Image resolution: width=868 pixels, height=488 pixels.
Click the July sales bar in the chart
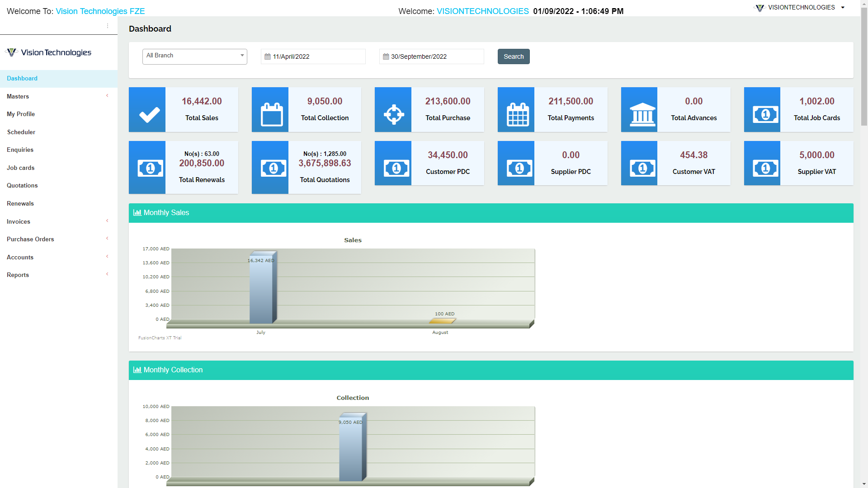point(262,289)
